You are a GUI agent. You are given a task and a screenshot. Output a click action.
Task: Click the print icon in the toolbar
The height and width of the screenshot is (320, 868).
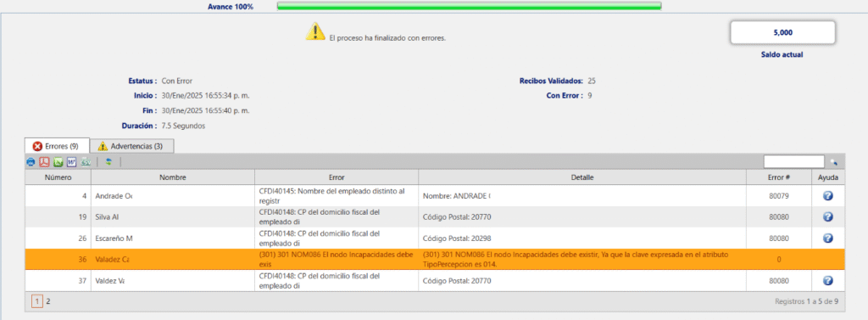click(31, 162)
